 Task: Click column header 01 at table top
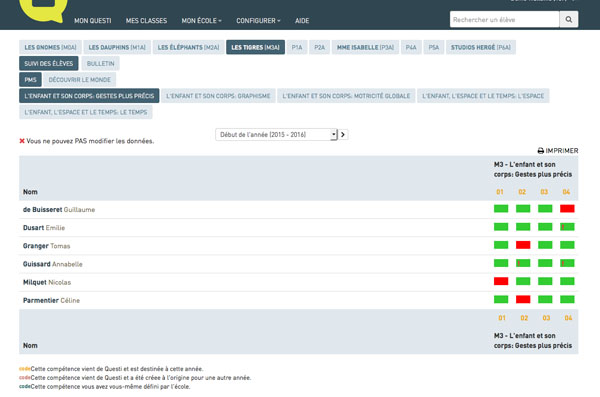[500, 192]
